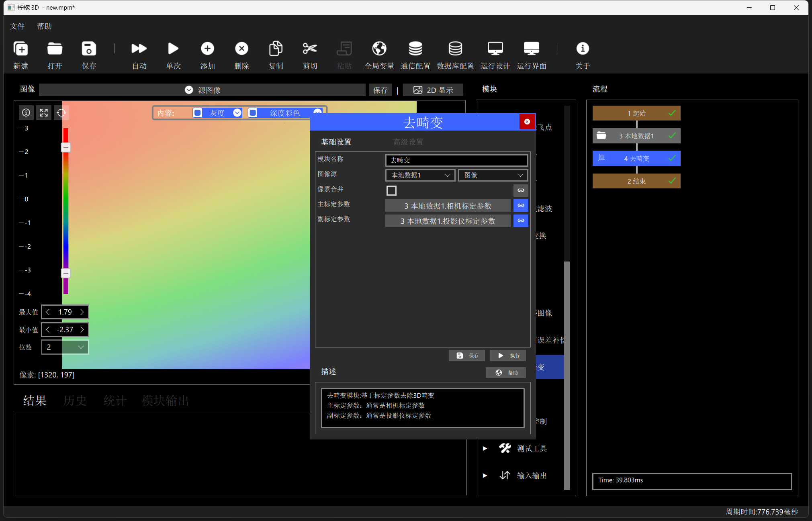This screenshot has height=521, width=812.
Task: Open the 文件 menu
Action: 17,26
